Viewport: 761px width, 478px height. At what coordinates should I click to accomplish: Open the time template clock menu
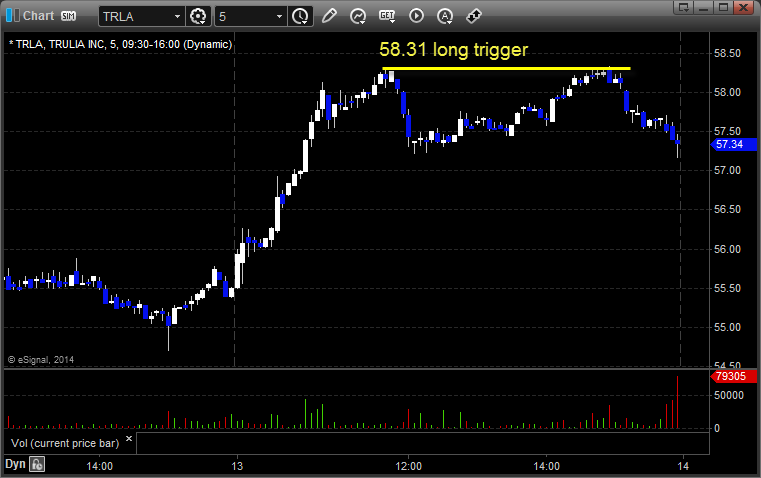[x=300, y=16]
